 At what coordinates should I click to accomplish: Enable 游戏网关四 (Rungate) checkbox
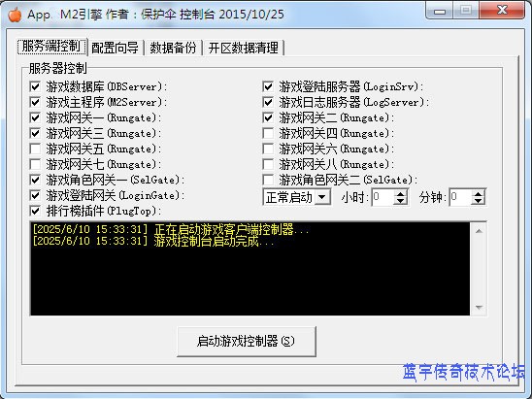[x=268, y=133]
